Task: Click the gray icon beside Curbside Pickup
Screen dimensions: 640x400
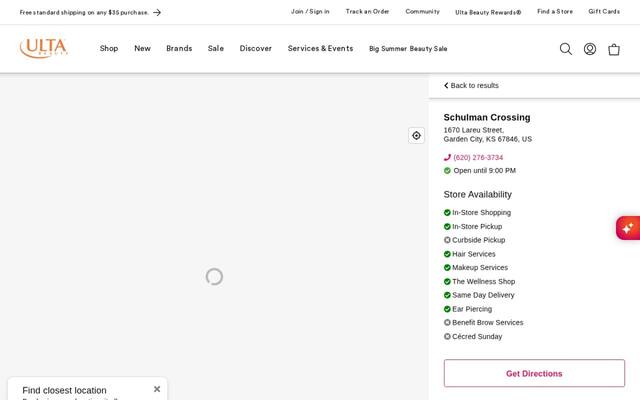Action: (x=447, y=240)
